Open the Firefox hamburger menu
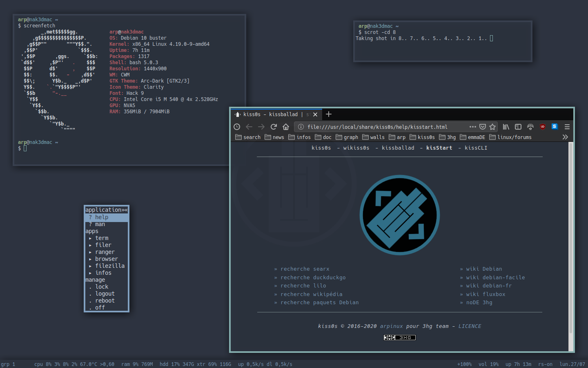The image size is (588, 368). click(x=567, y=127)
